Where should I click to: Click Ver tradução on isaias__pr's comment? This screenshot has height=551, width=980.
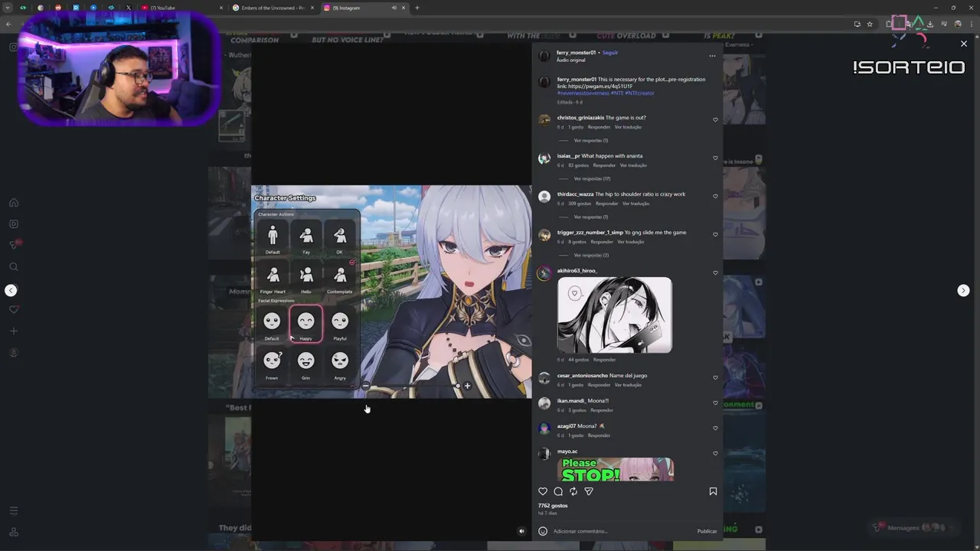click(633, 165)
